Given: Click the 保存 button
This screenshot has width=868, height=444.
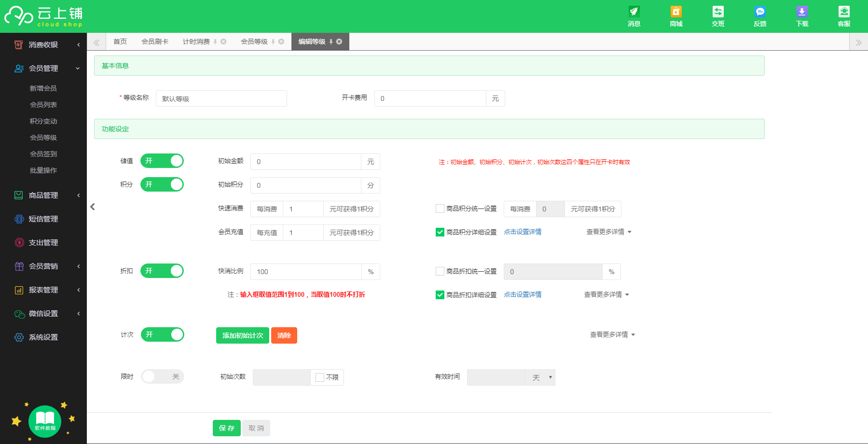Looking at the screenshot, I should tap(227, 428).
